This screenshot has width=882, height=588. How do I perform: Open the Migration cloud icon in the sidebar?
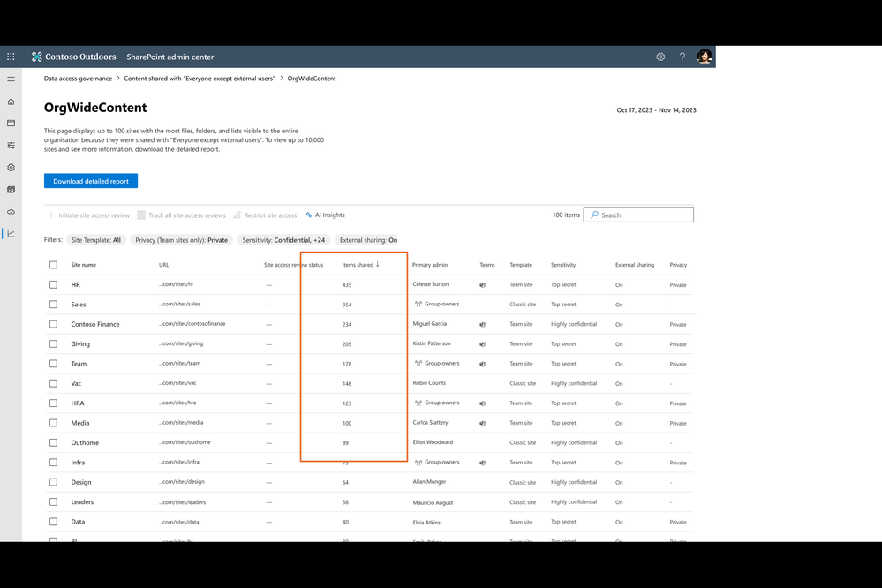tap(11, 212)
